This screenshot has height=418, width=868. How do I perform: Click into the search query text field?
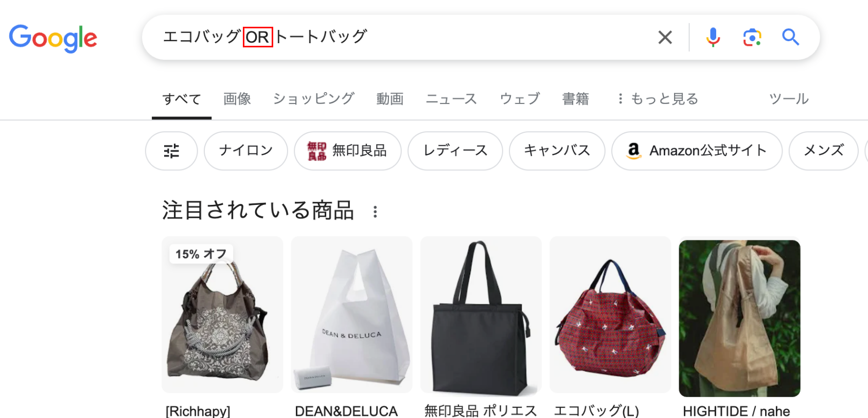coord(401,37)
